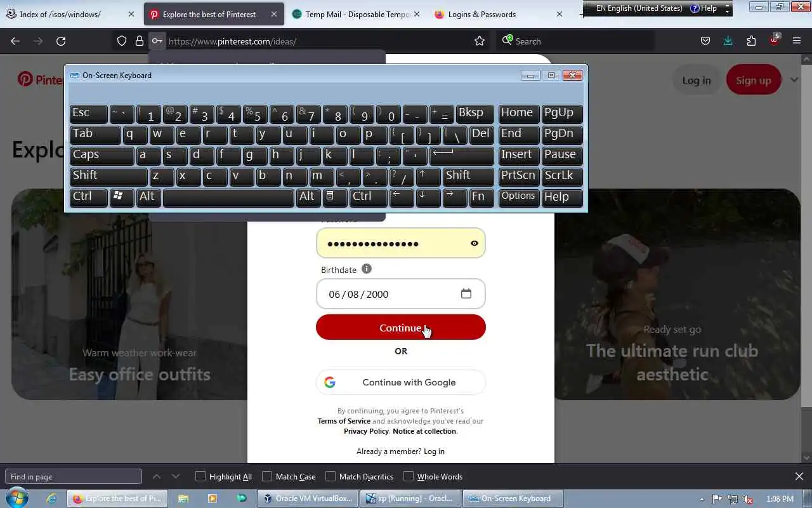Open the language bar options arrow

point(727,9)
